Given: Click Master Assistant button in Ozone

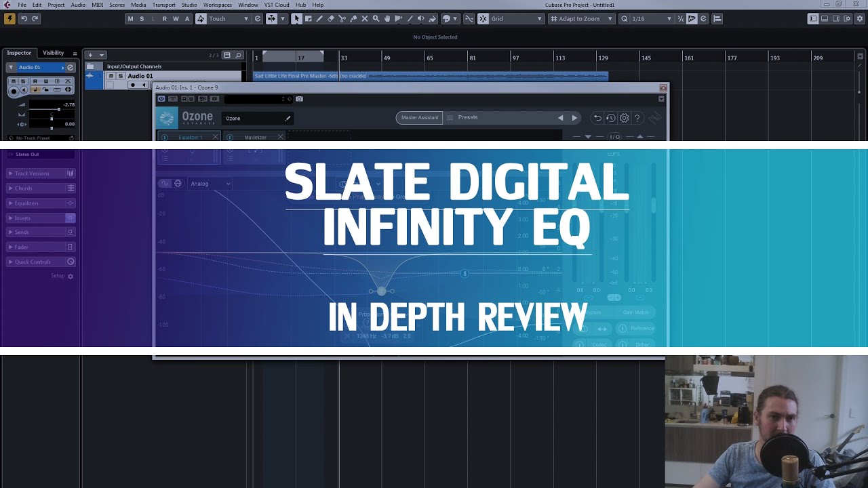Looking at the screenshot, I should (x=419, y=118).
